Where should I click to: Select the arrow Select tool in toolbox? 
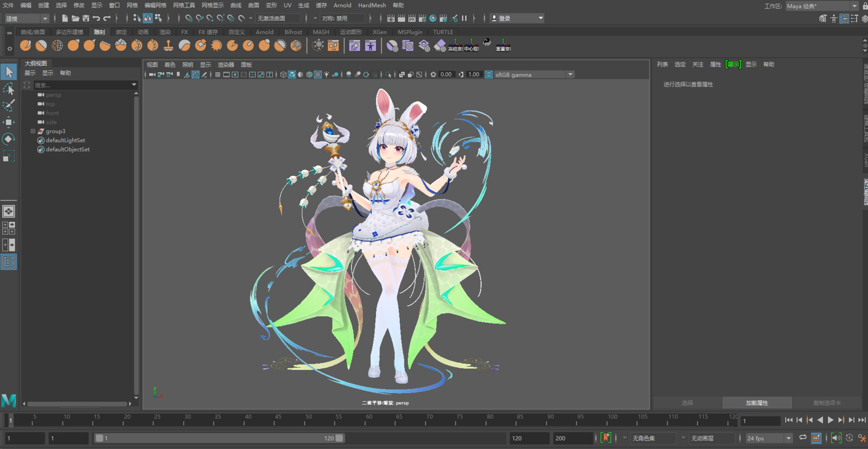[9, 72]
